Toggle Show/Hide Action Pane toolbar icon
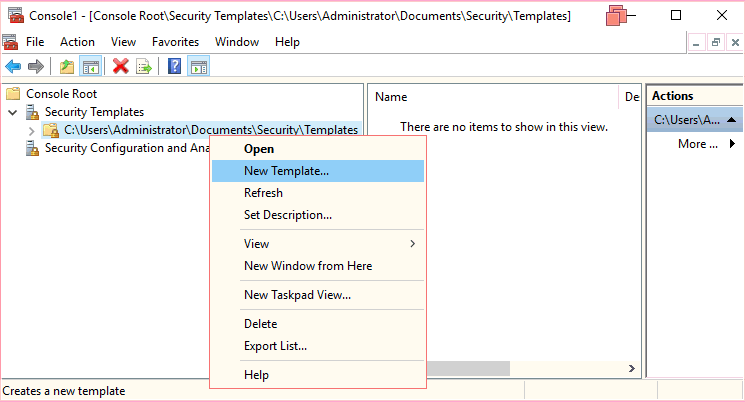Screen dimensions: 745x402 (x=199, y=67)
